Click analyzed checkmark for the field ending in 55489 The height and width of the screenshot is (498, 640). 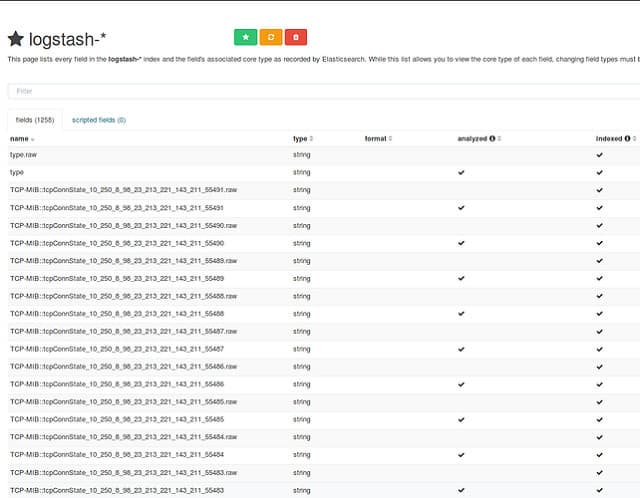(x=461, y=278)
